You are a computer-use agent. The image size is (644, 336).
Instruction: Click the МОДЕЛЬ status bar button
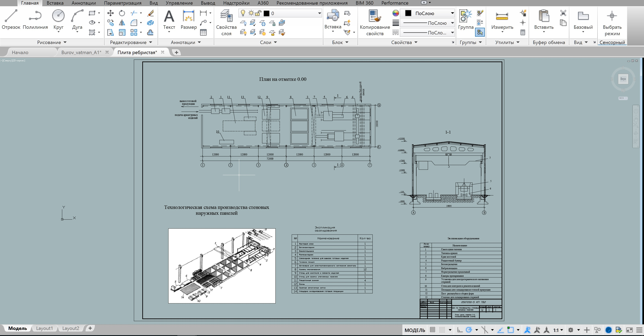click(x=415, y=330)
